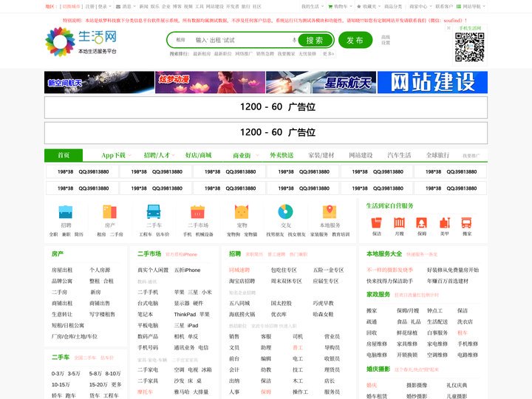Click the 网站导航 green grid icon
The height and width of the screenshot is (399, 532).
(459, 7)
